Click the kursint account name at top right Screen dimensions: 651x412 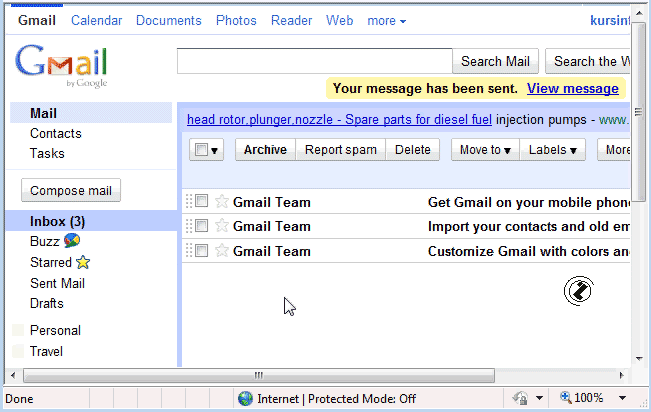[x=610, y=20]
